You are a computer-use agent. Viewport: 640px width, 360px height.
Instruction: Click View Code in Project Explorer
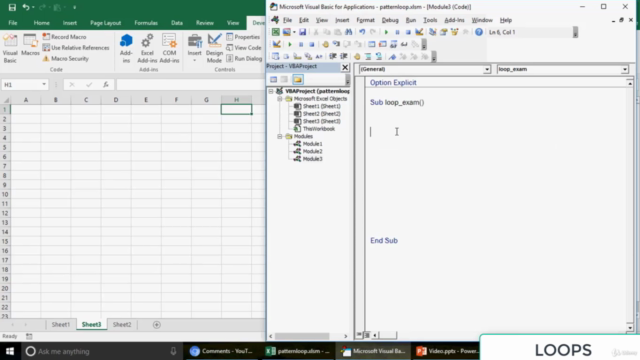point(273,79)
